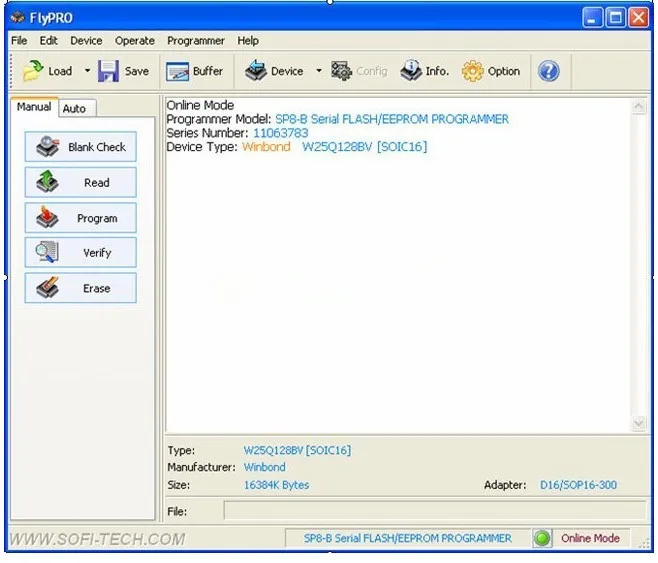Click the Blank Check chip icon
658x563 pixels.
[x=47, y=146]
